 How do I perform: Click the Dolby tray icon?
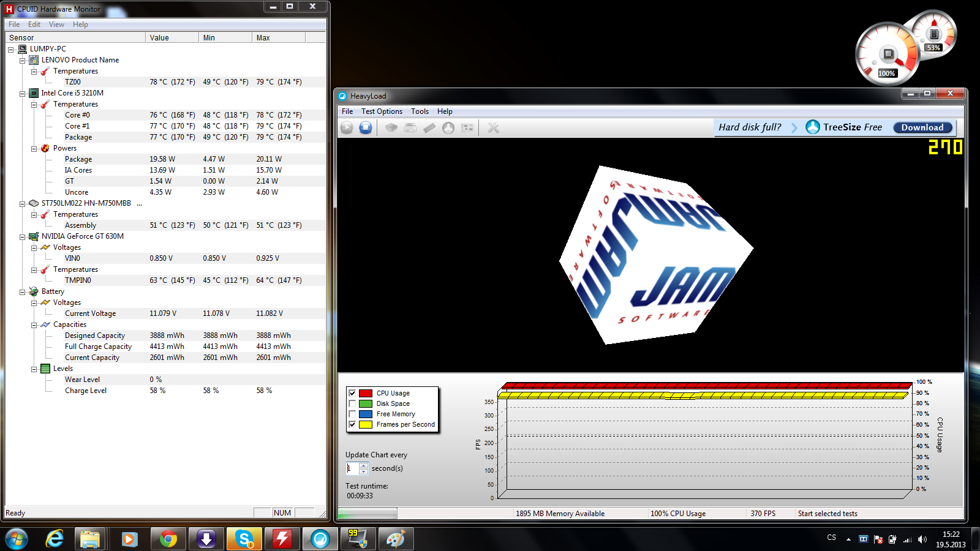[864, 539]
